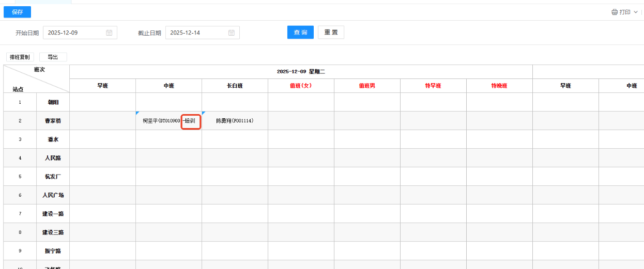
Task: Click the 保存 button
Action: (x=17, y=12)
